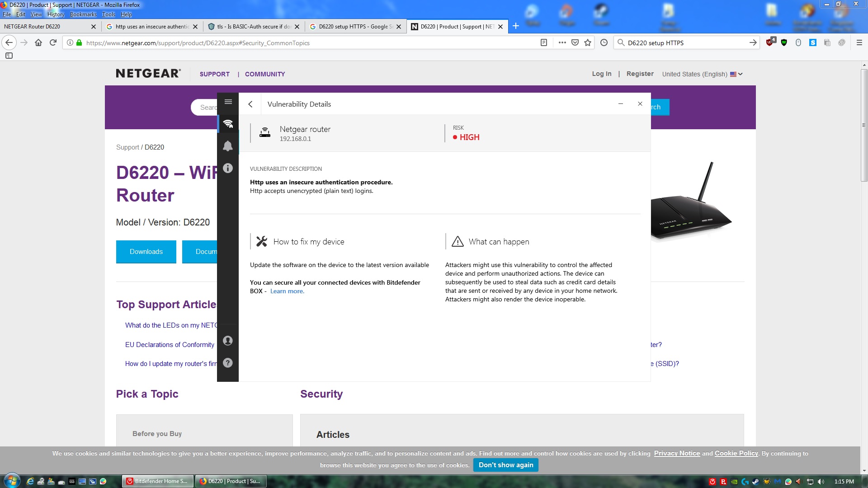This screenshot has width=868, height=488.
Task: Open the account profile sidebar icon
Action: click(x=228, y=341)
